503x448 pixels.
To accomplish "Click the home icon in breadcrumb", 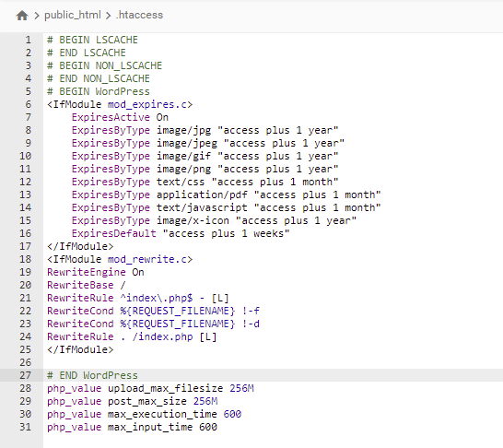I will tap(22, 15).
